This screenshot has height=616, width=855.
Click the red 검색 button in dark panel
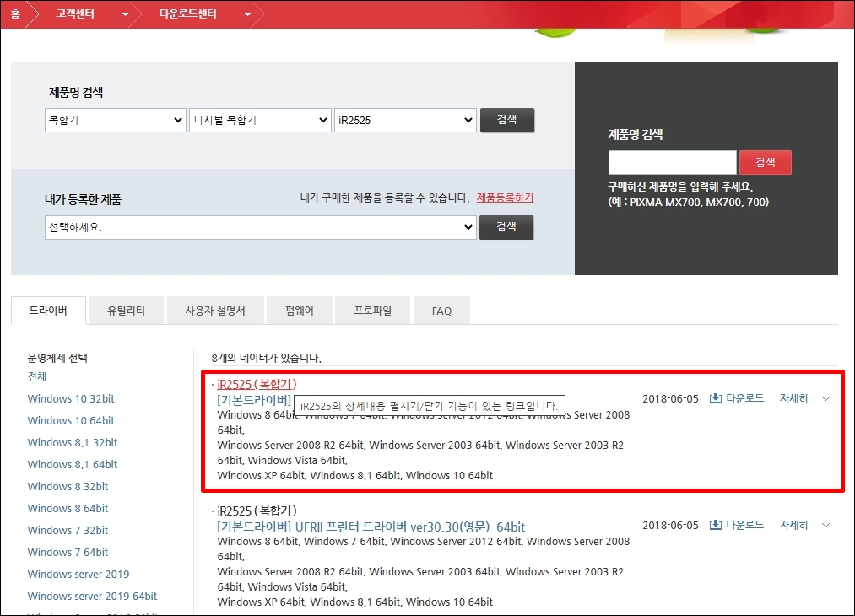point(765,163)
